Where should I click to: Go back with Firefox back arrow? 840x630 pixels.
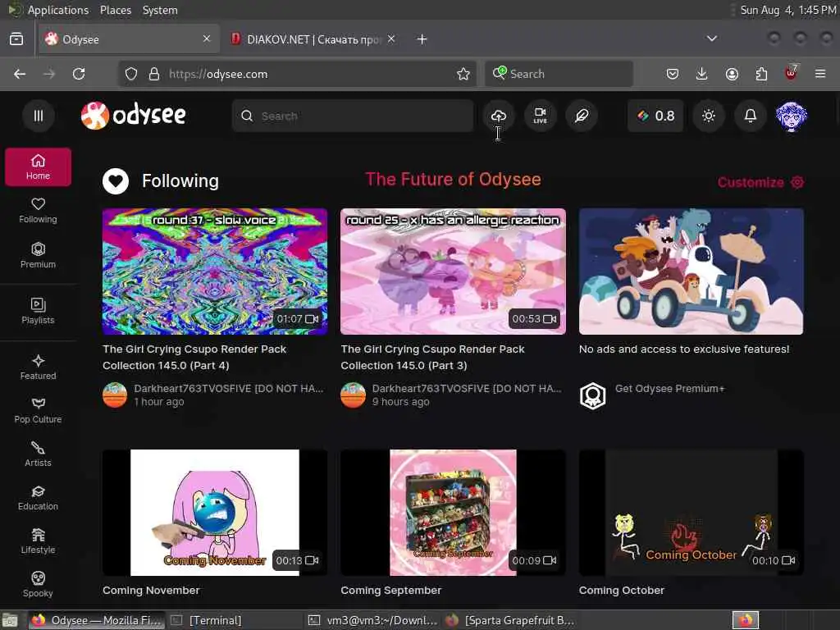click(x=20, y=74)
